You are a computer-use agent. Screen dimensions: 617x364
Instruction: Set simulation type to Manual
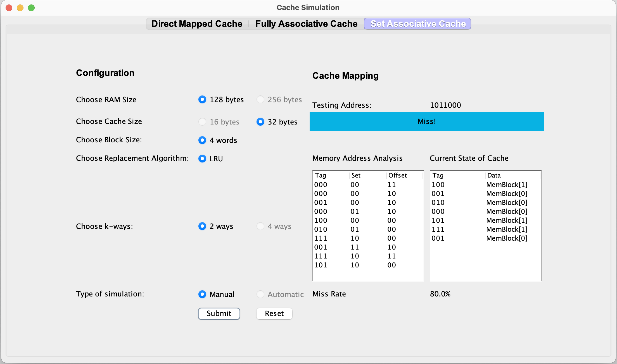click(202, 294)
